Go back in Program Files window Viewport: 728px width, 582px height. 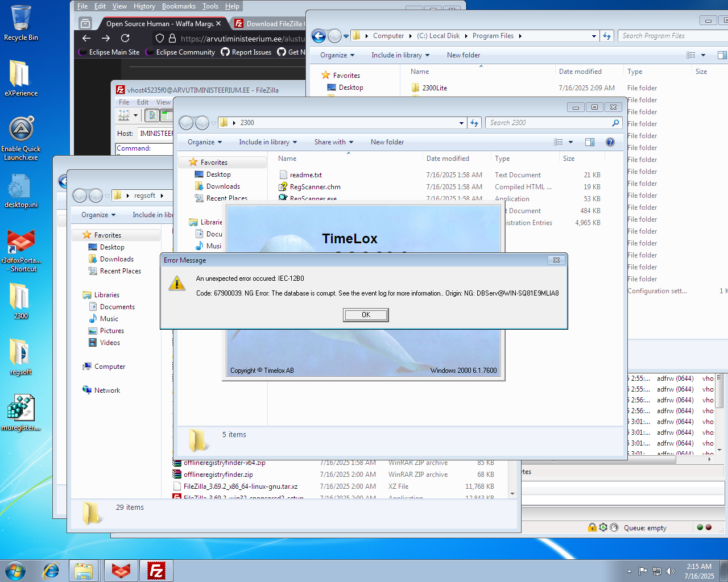point(319,36)
